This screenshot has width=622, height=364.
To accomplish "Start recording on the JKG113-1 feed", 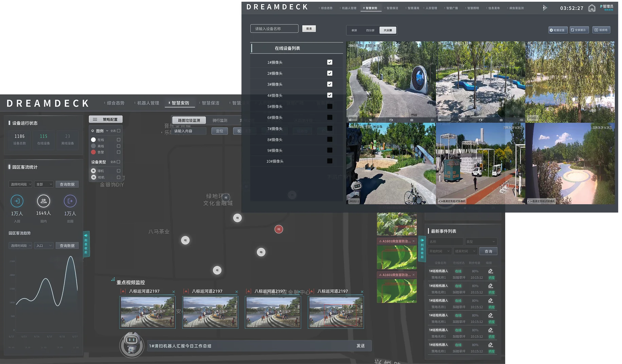I will pyautogui.click(x=480, y=120).
